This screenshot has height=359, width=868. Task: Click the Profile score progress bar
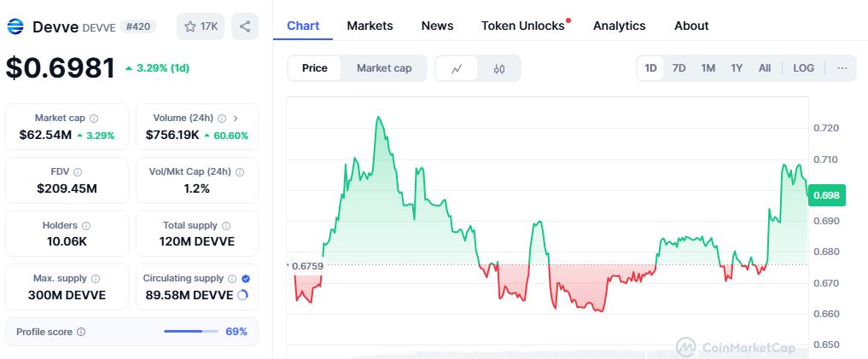(191, 332)
